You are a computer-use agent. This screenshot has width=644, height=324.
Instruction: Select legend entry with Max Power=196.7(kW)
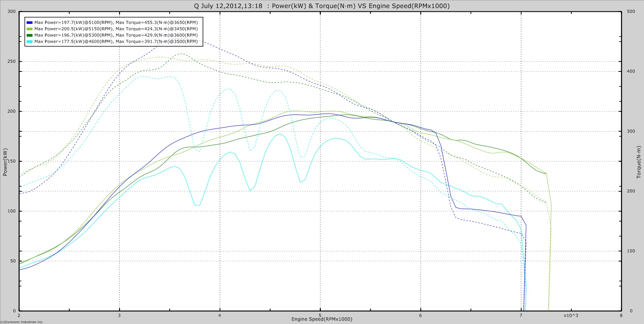coord(116,35)
